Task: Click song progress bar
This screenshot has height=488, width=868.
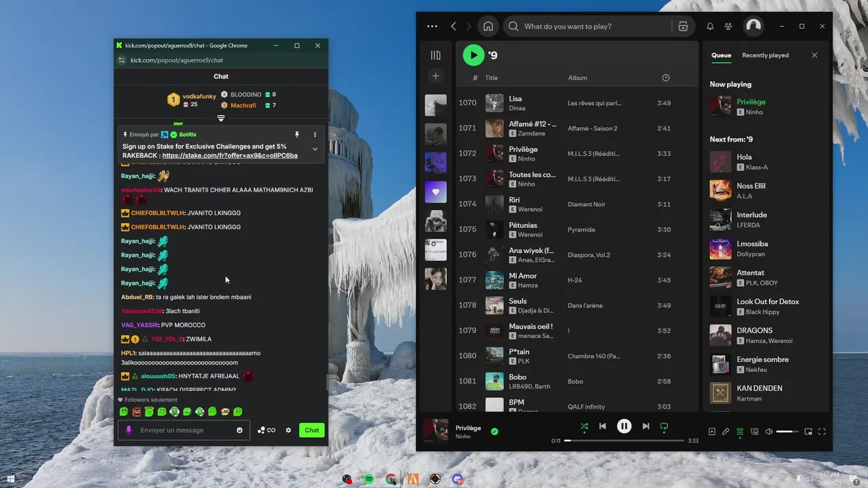Action: [x=624, y=441]
